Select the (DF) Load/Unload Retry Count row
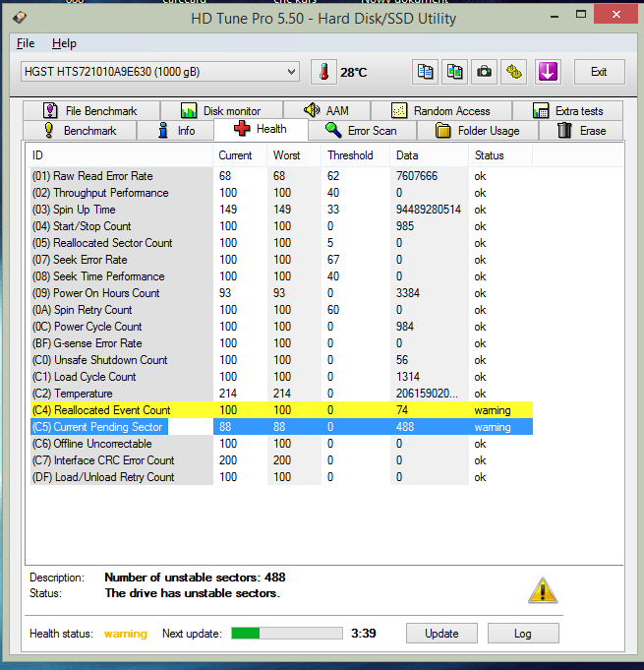644x670 pixels. click(282, 477)
